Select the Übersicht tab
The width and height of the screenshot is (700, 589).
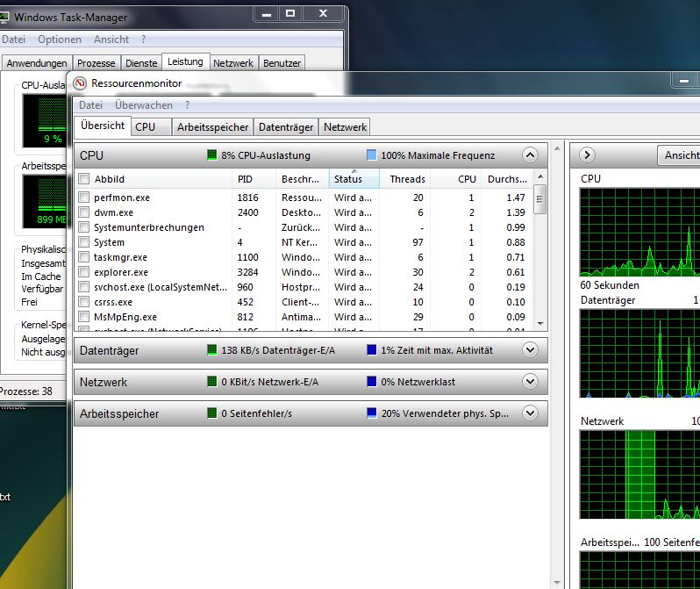coord(103,126)
